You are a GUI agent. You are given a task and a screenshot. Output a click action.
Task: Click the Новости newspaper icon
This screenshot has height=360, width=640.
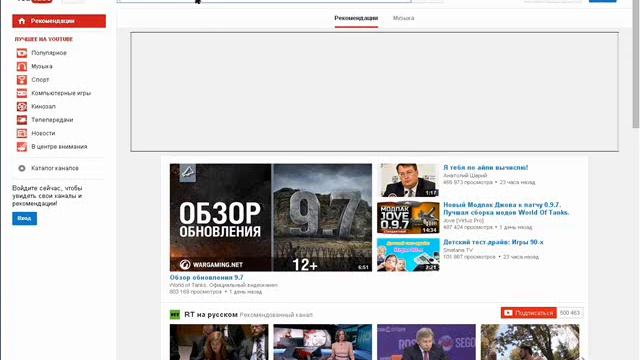point(22,133)
